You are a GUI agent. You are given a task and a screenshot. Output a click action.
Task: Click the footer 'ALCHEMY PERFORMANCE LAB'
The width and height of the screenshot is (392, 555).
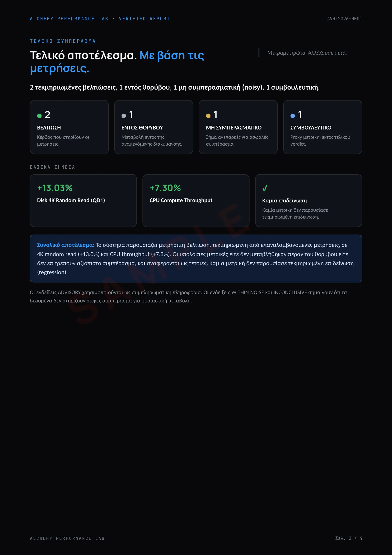(x=67, y=538)
